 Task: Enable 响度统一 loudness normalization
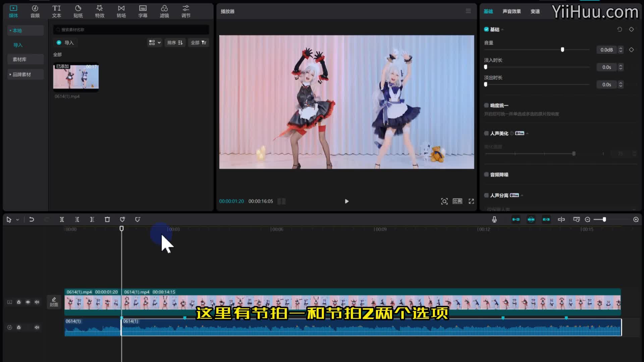[486, 106]
